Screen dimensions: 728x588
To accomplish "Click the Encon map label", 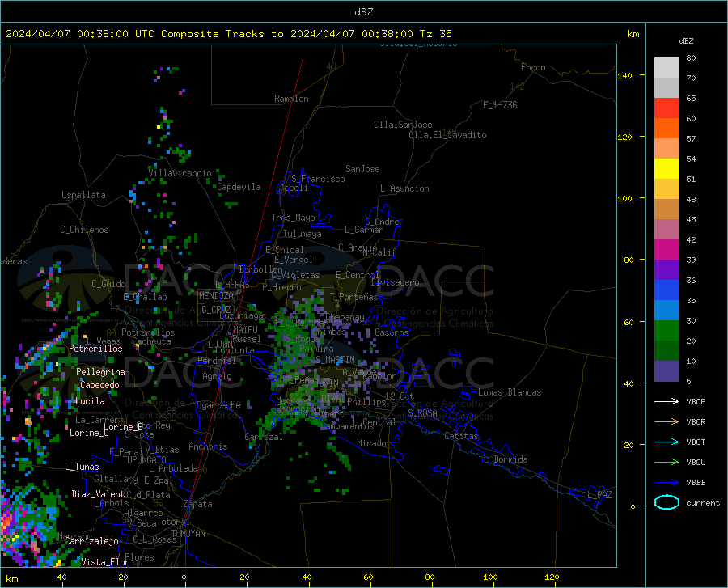I will [533, 67].
